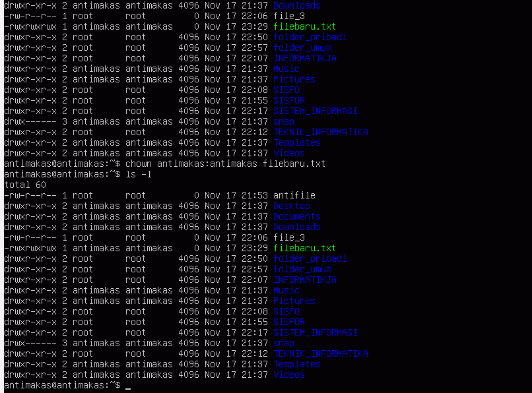Click the ls -l command line
The height and width of the screenshot is (393, 532).
pyautogui.click(x=78, y=174)
